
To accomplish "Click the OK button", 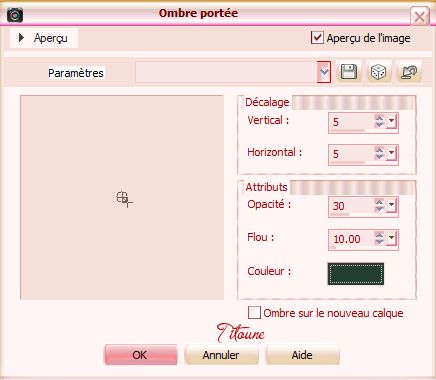I will pyautogui.click(x=141, y=355).
